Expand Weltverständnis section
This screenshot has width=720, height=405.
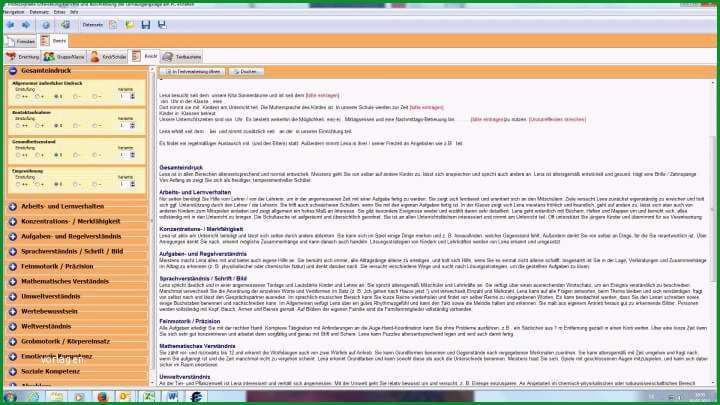click(x=13, y=326)
